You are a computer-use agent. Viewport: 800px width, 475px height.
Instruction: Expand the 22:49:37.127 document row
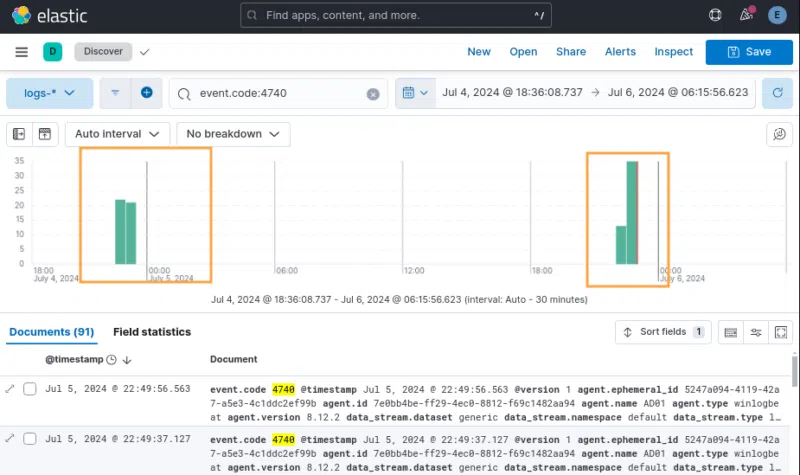click(10, 438)
